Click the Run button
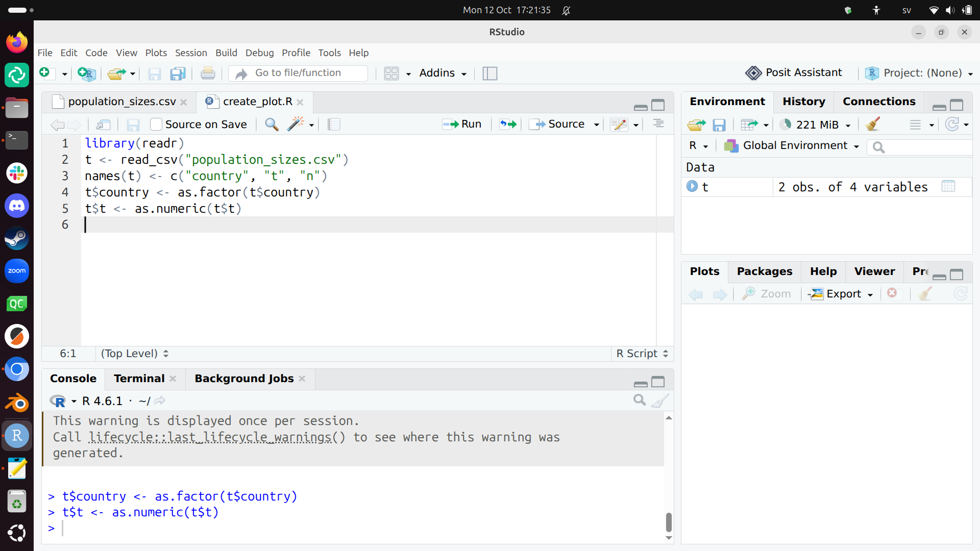The image size is (980, 551). [462, 124]
